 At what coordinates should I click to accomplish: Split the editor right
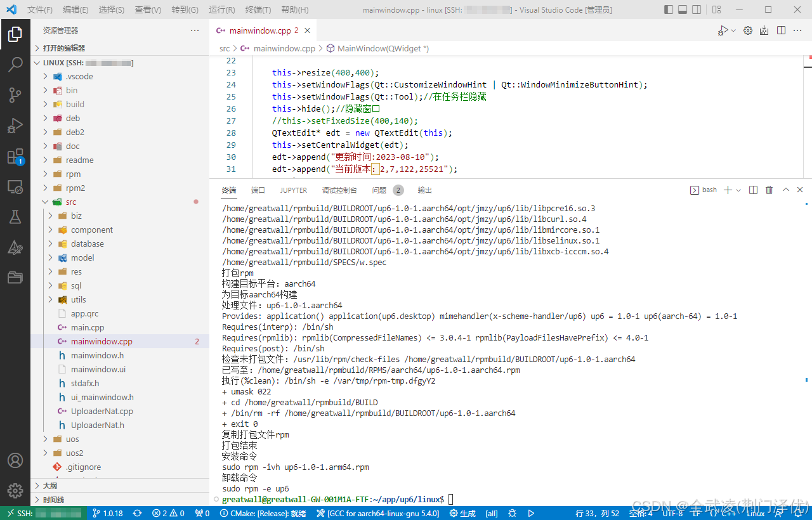point(781,30)
